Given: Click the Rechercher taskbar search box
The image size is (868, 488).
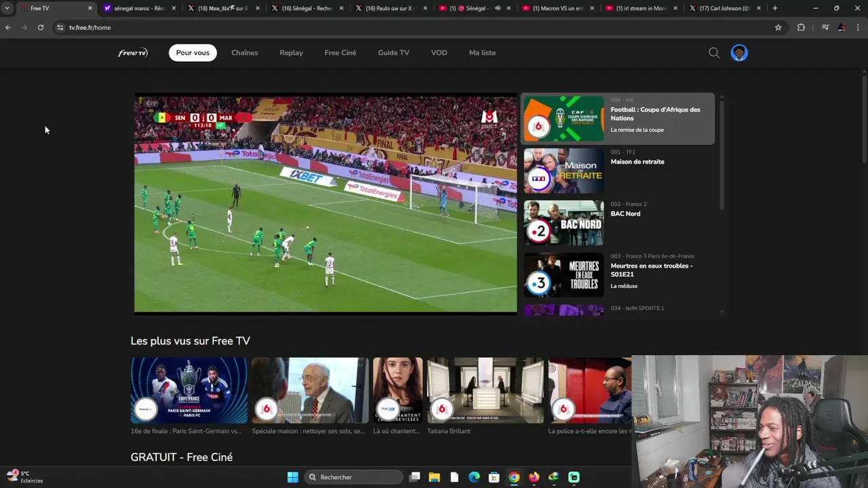Looking at the screenshot, I should point(355,477).
